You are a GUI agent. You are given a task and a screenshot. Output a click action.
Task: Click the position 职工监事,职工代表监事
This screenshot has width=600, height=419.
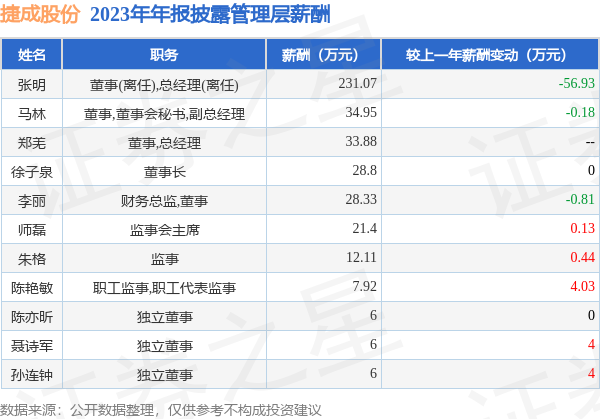(164, 288)
